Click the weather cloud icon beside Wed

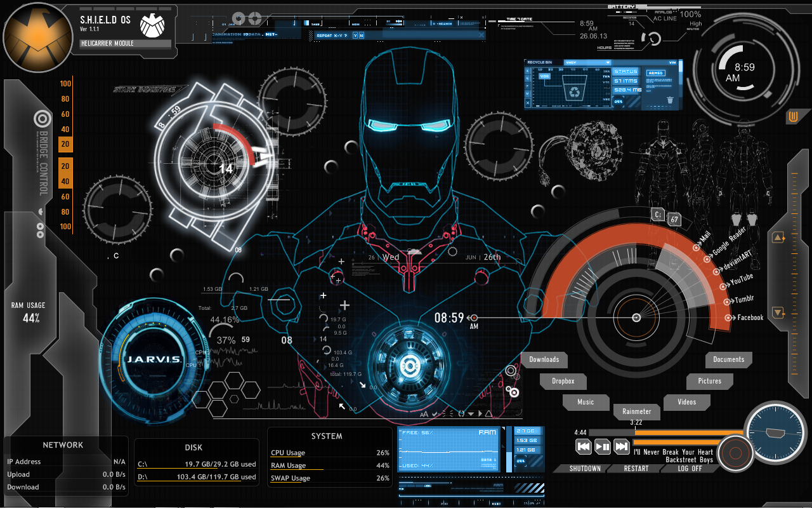[414, 253]
